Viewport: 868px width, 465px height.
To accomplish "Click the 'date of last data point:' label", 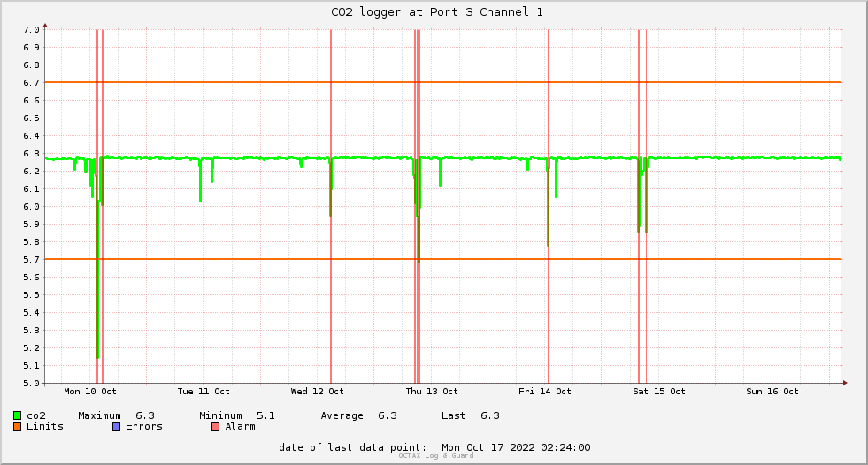I will tap(353, 448).
